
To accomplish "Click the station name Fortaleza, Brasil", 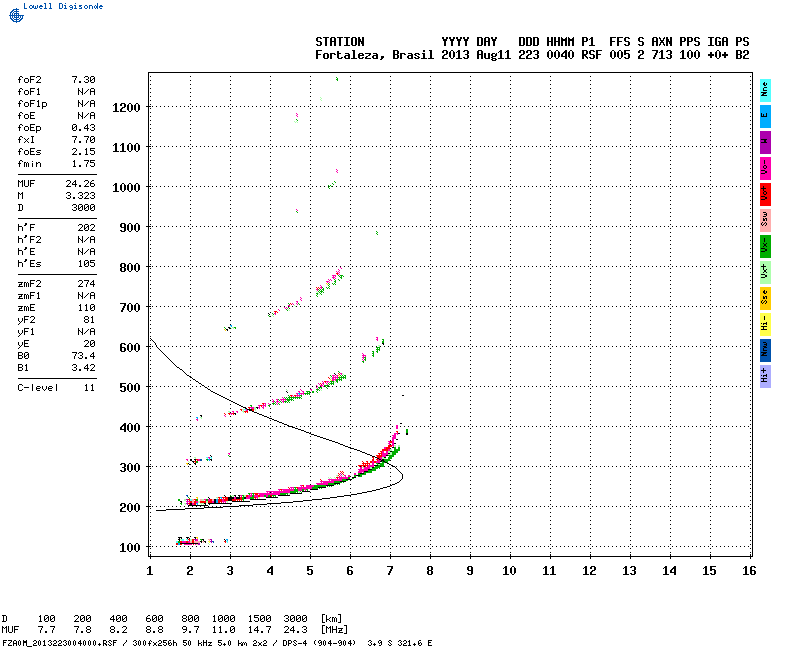I will 374,55.
